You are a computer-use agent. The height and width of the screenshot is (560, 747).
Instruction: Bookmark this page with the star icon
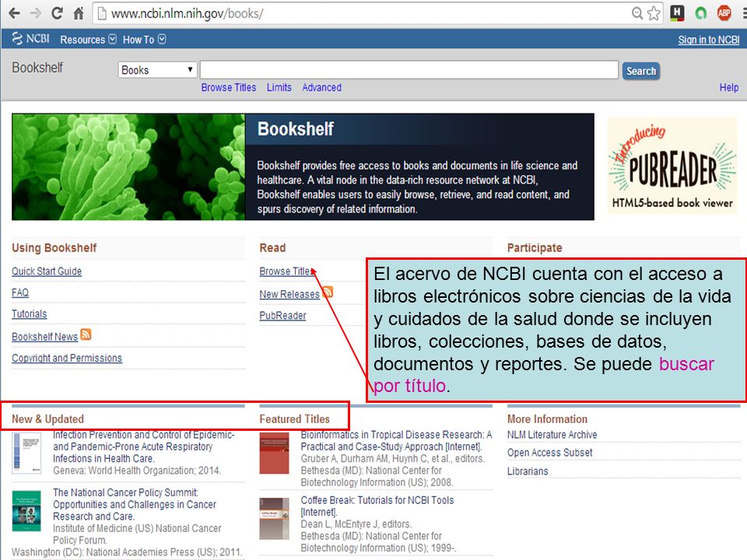coord(654,13)
